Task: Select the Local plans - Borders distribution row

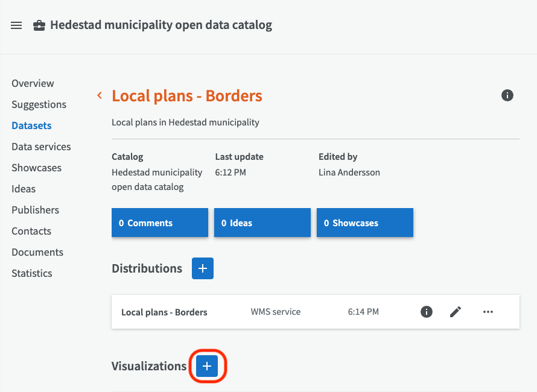Action: 164,312
